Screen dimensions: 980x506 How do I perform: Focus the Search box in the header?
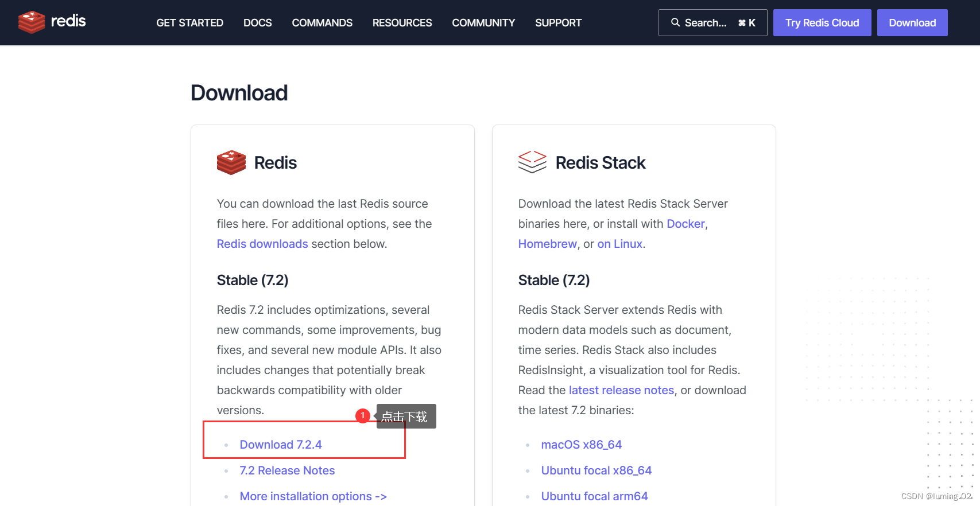712,23
